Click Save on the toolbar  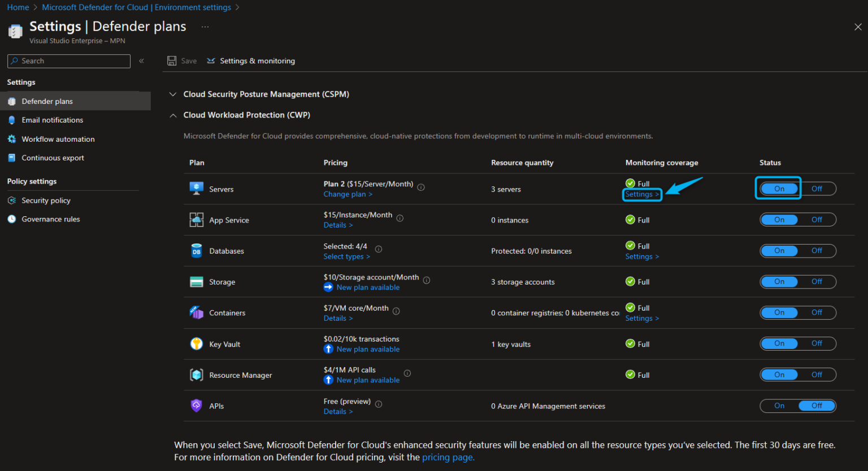click(182, 60)
